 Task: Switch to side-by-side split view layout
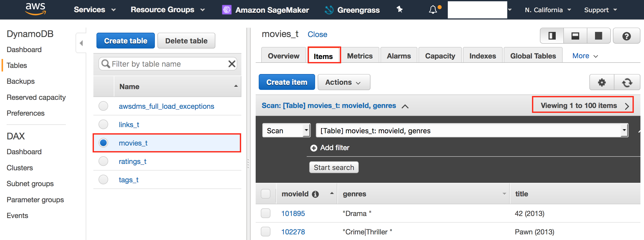[552, 36]
